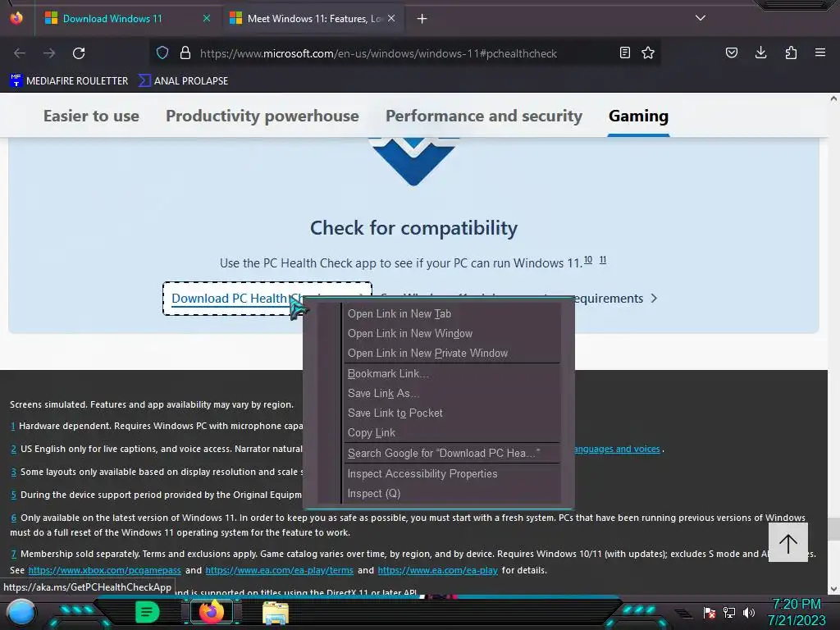Show site security padlock info
The image size is (840, 630).
click(x=185, y=53)
